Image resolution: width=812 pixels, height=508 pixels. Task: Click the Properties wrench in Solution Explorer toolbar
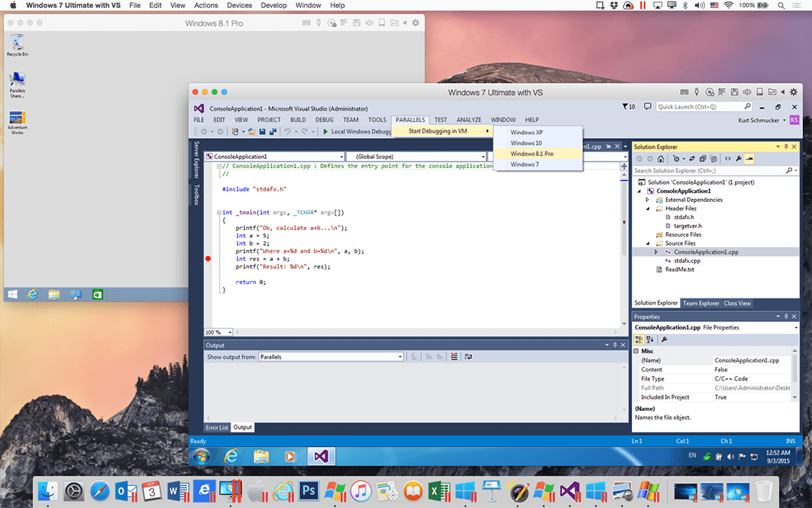click(x=738, y=158)
